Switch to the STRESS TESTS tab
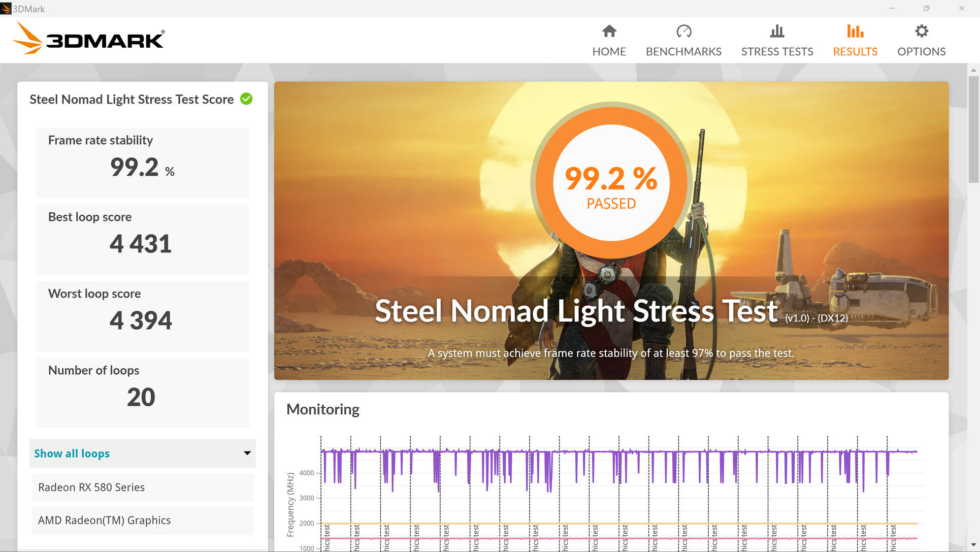Image resolution: width=980 pixels, height=552 pixels. point(777,52)
